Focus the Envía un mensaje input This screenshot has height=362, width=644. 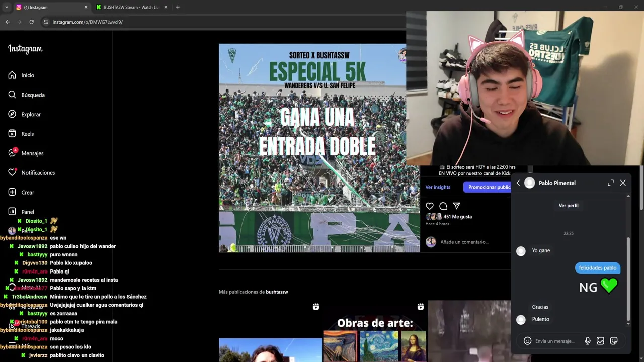[x=556, y=341]
